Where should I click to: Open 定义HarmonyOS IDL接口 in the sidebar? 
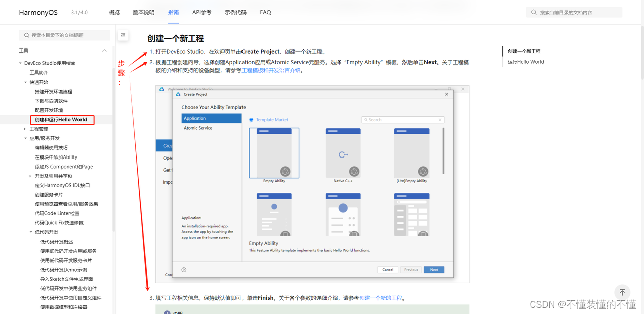pyautogui.click(x=62, y=186)
